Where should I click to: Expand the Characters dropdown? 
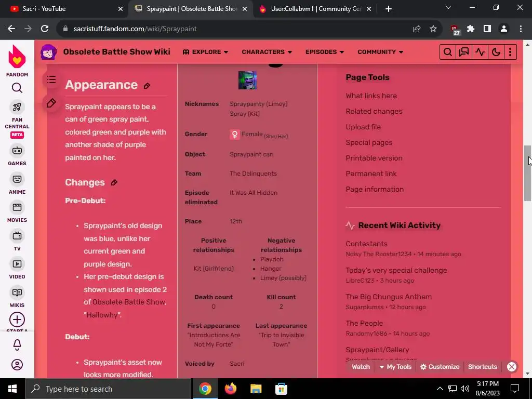tap(267, 52)
